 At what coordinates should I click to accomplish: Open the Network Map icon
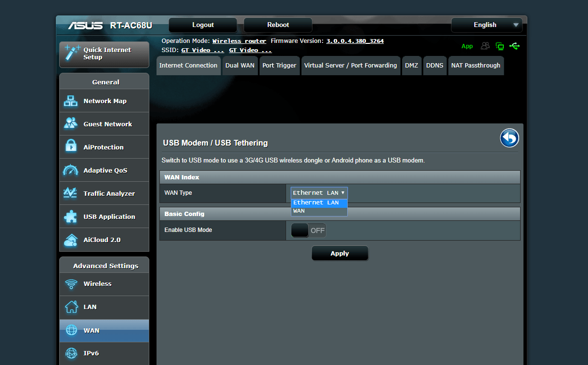pos(71,101)
